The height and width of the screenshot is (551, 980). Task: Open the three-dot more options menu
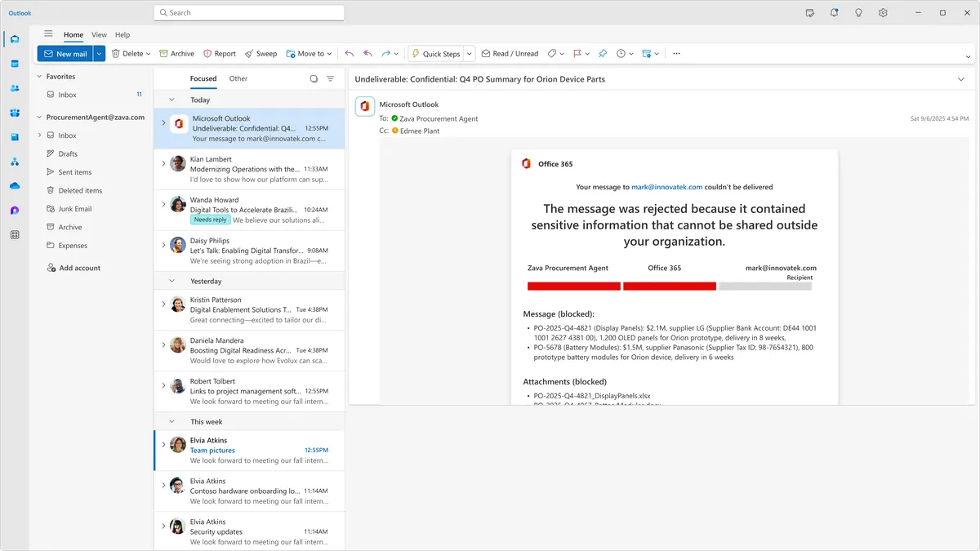pos(676,54)
